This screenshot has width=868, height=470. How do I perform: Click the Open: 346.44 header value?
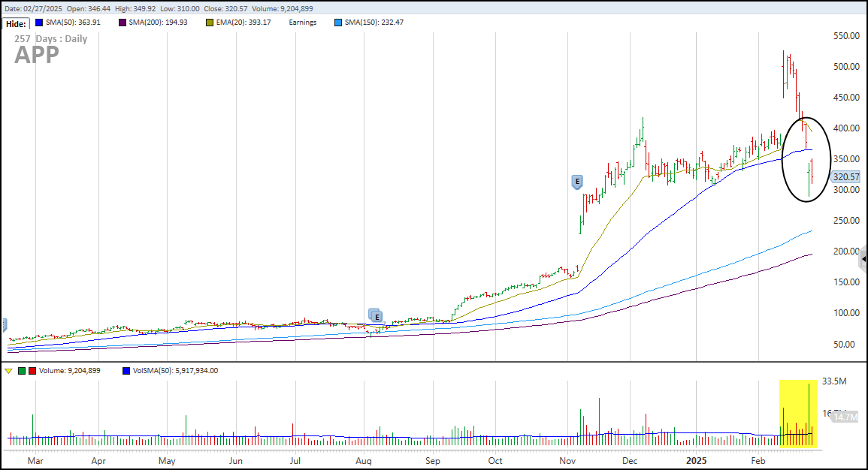(x=89, y=9)
